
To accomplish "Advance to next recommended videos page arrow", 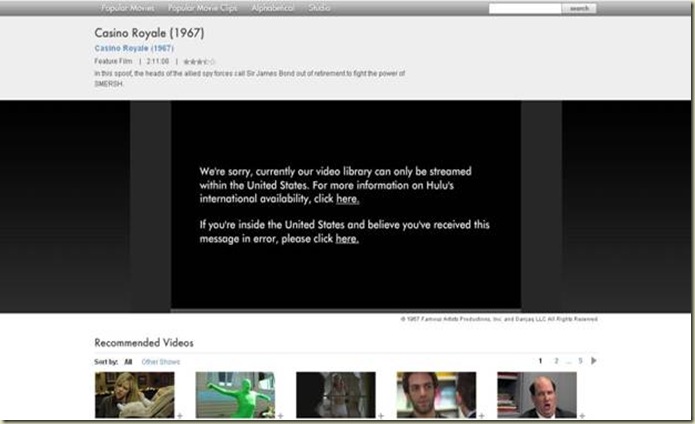I will click(x=594, y=361).
